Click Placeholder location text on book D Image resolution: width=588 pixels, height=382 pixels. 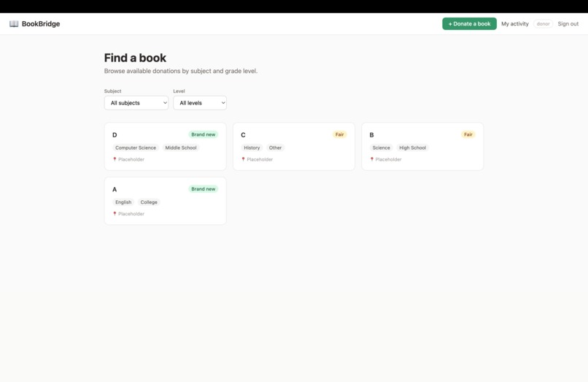click(131, 159)
